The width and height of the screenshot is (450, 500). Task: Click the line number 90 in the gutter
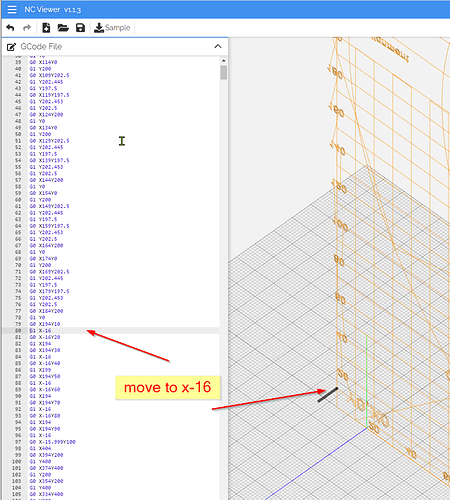tap(18, 396)
